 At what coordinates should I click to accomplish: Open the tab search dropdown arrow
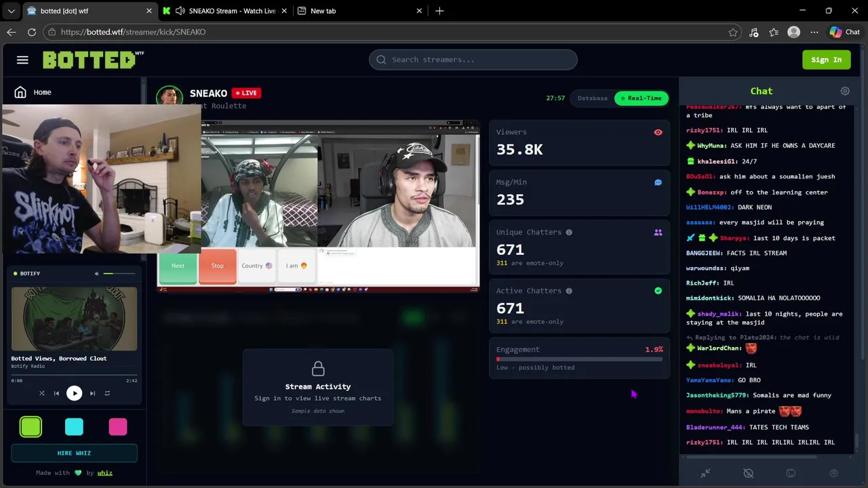(12, 11)
